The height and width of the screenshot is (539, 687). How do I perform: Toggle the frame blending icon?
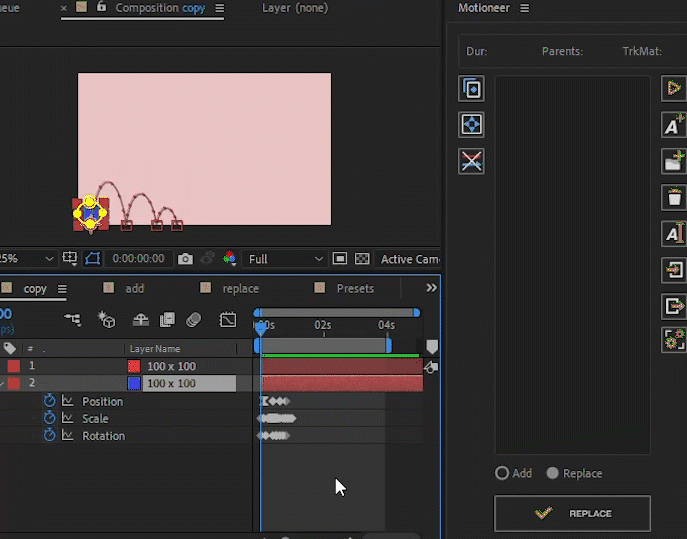click(167, 320)
